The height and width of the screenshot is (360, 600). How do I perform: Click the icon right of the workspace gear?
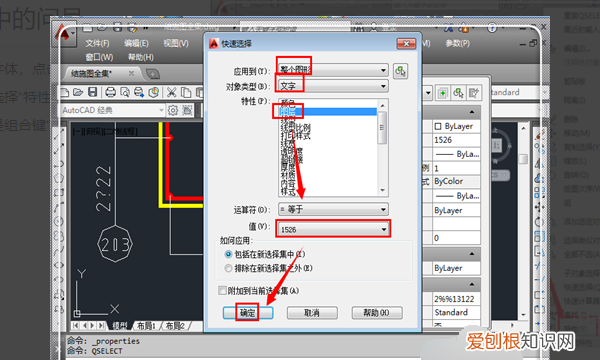[x=187, y=111]
